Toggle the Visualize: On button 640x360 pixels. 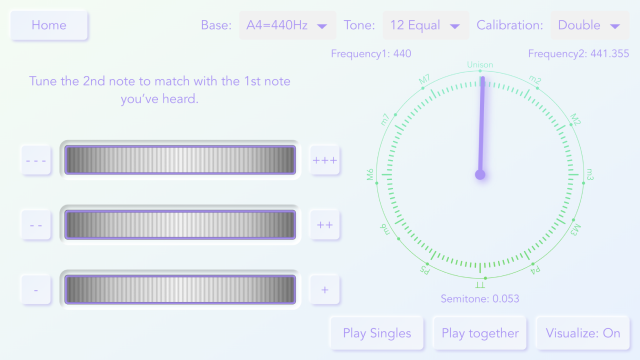point(583,333)
